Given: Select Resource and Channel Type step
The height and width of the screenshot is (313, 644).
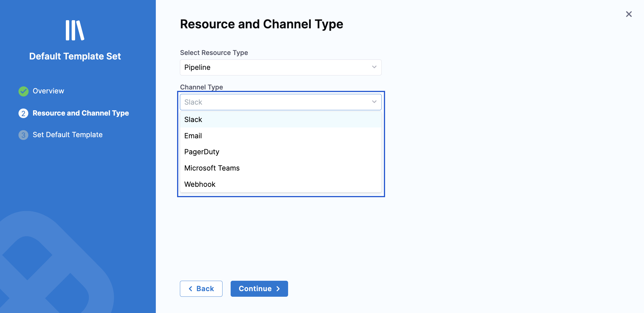Looking at the screenshot, I should (81, 113).
